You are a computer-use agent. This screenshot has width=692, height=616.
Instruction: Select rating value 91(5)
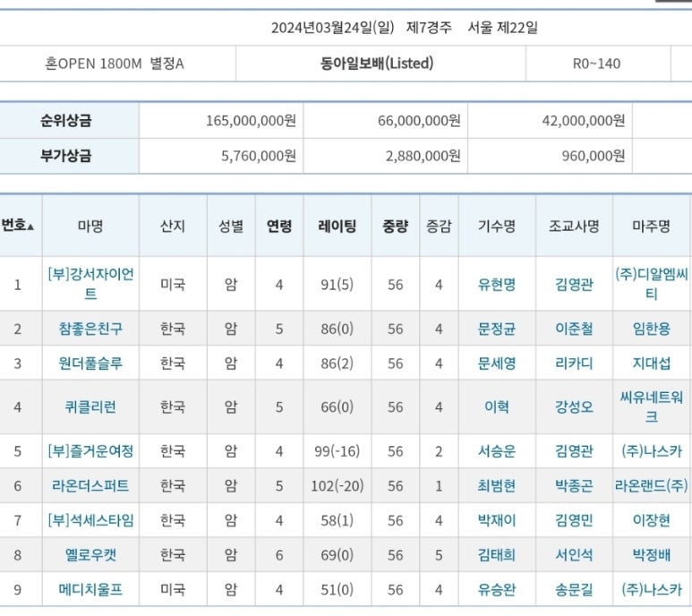click(337, 285)
